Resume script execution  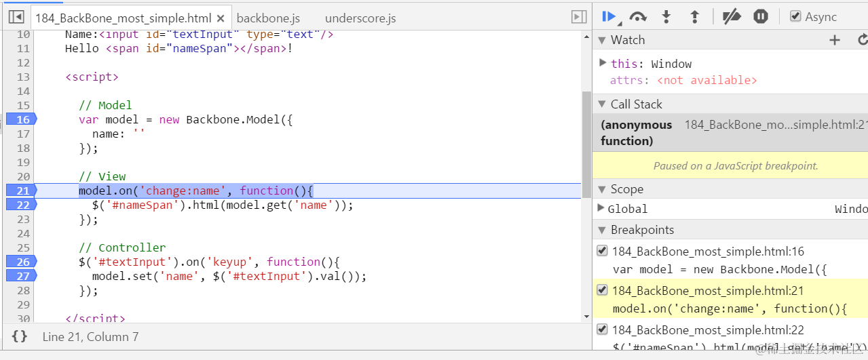[609, 17]
